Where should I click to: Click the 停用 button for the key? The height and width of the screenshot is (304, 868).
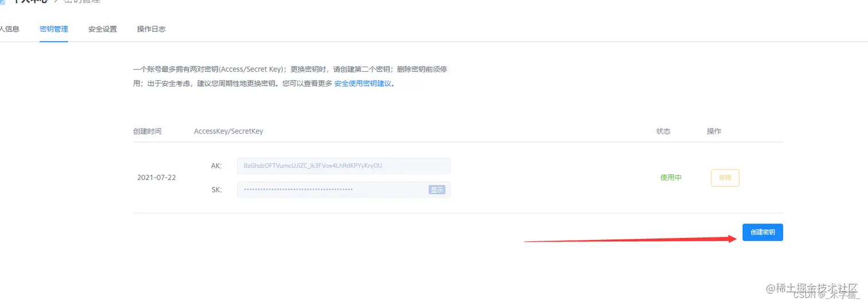point(725,178)
